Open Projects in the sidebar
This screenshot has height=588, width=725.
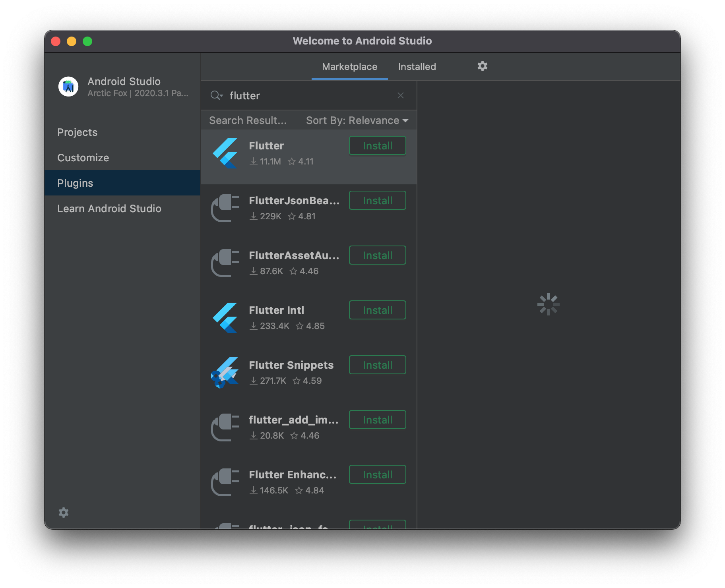[x=122, y=132]
